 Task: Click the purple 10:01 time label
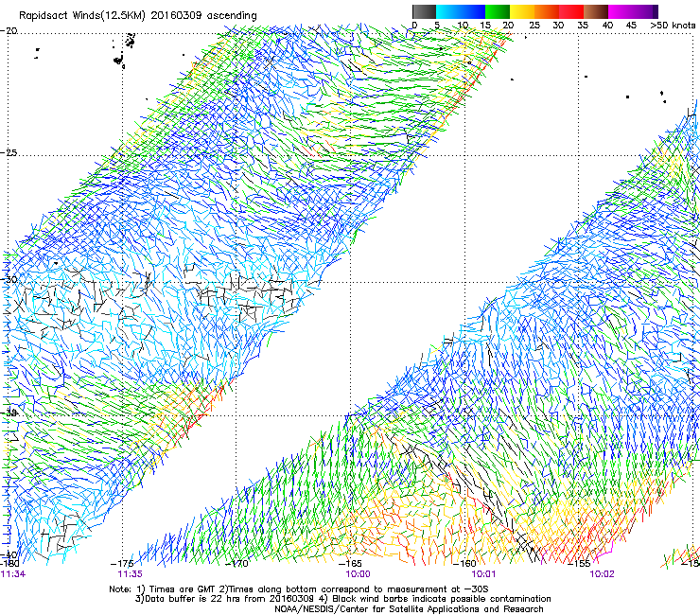click(x=483, y=574)
